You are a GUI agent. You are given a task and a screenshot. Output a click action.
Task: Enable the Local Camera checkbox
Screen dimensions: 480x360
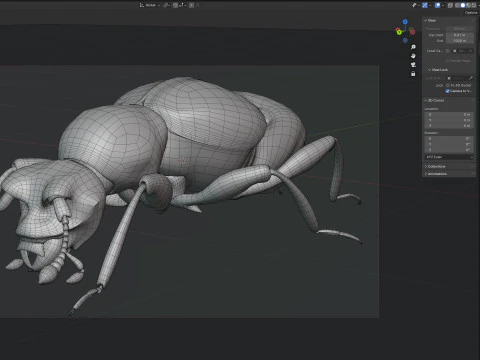pos(447,51)
